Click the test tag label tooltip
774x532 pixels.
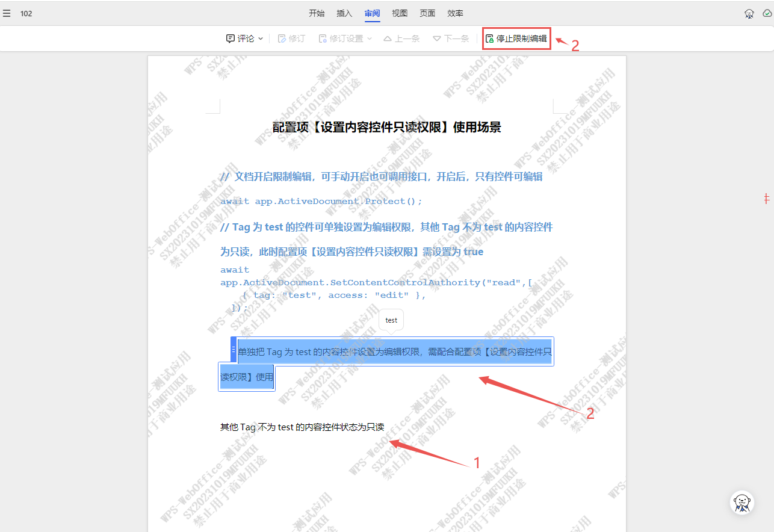pyautogui.click(x=391, y=320)
